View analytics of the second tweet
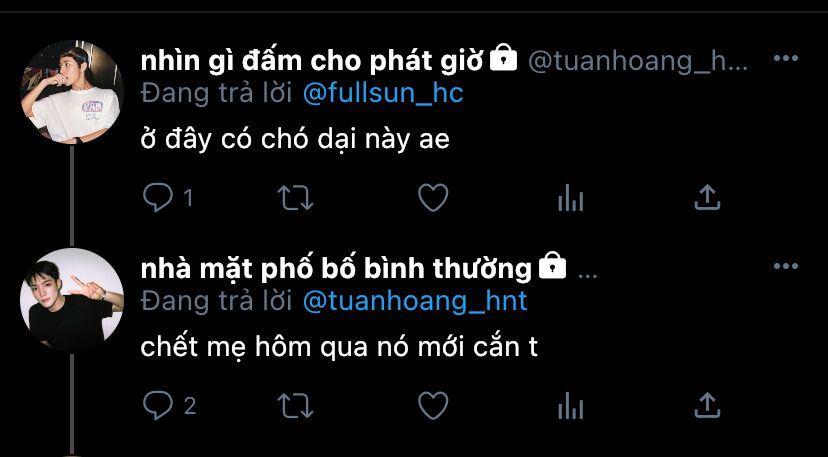This screenshot has height=457, width=828. 570,406
